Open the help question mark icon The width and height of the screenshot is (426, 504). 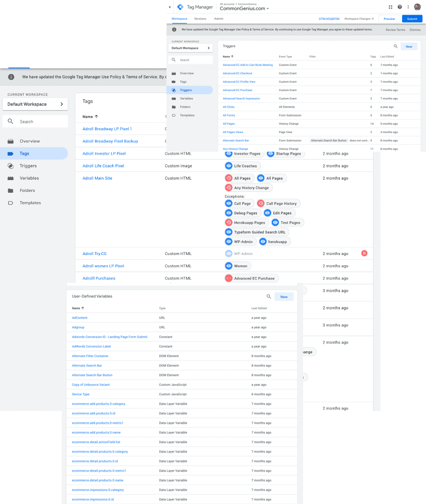click(x=400, y=7)
